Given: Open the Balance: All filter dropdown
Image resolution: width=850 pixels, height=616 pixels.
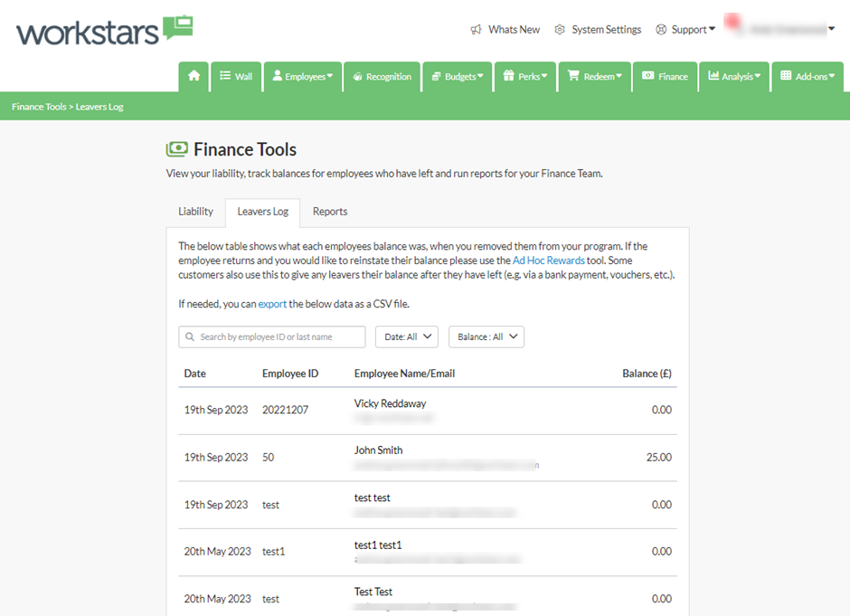Looking at the screenshot, I should pos(486,337).
